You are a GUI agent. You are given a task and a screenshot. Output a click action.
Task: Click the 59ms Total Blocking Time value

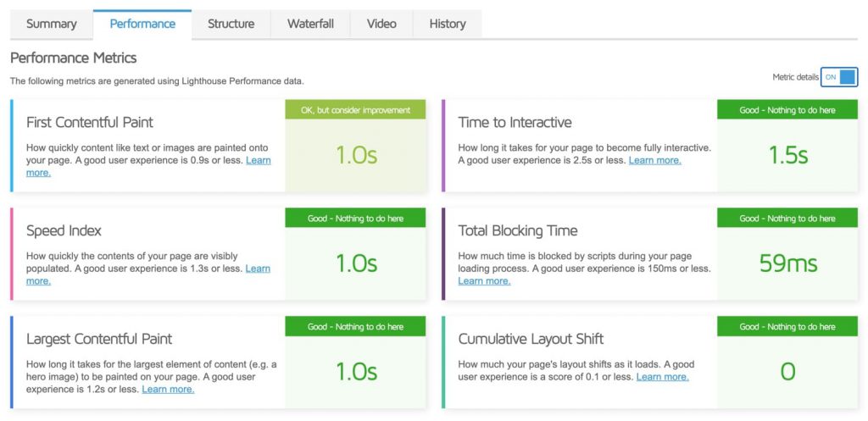pyautogui.click(x=788, y=263)
